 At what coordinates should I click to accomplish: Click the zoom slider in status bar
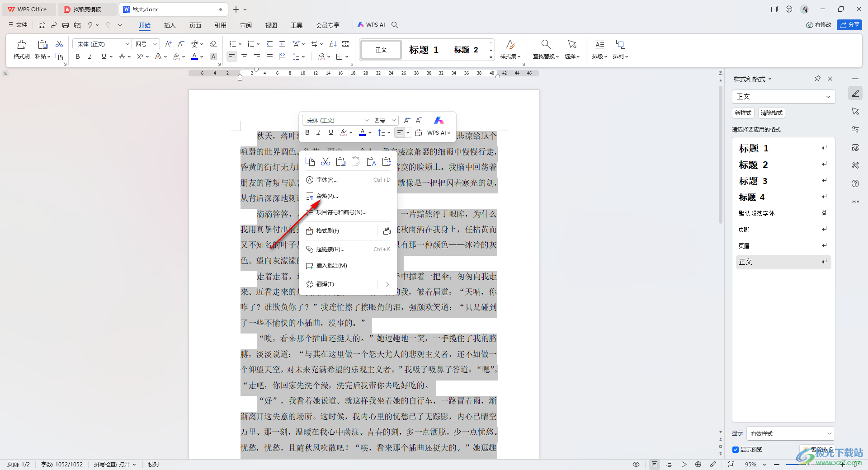tap(809, 465)
